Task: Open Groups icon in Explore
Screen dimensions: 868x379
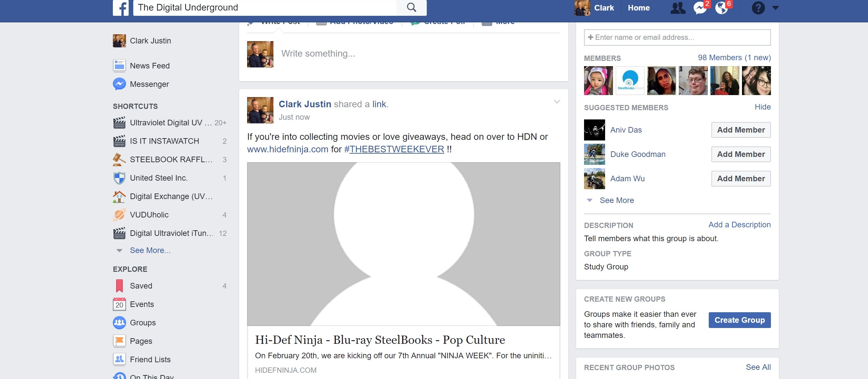Action: pyautogui.click(x=119, y=323)
